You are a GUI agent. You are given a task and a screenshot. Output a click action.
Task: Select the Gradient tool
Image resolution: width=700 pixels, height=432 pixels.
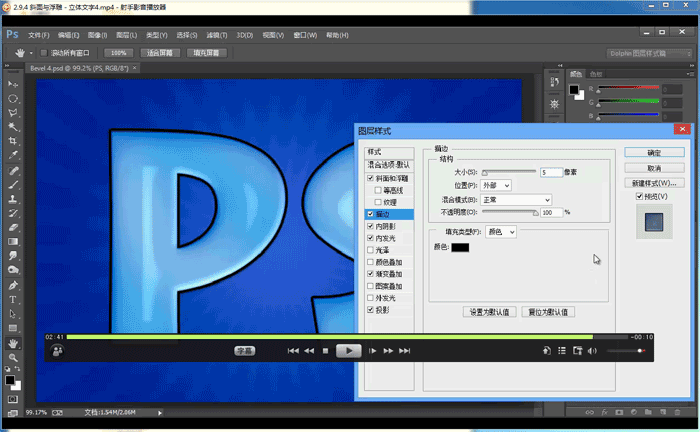[x=12, y=242]
